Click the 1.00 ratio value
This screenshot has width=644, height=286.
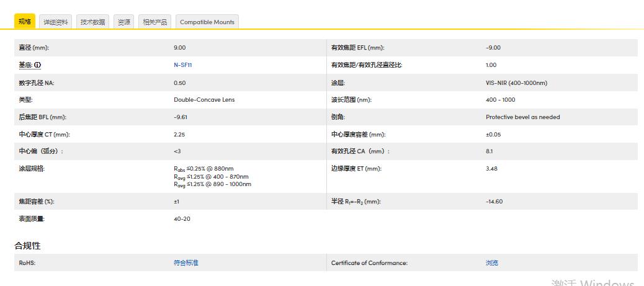pos(491,65)
